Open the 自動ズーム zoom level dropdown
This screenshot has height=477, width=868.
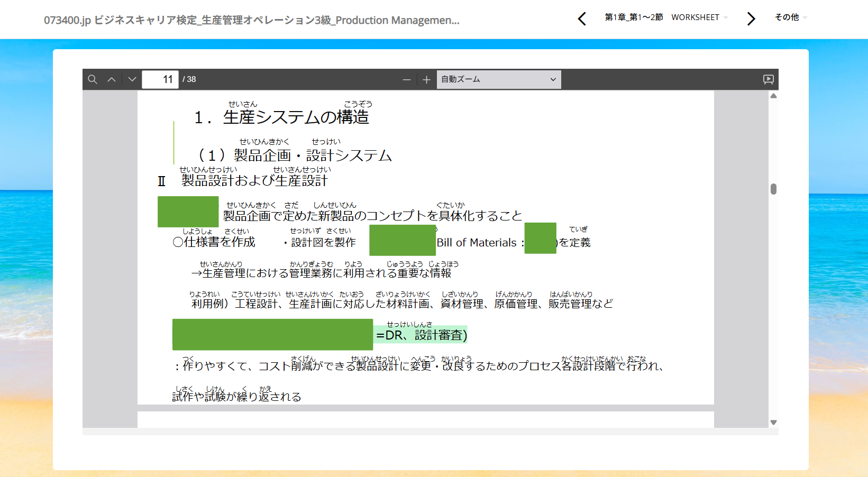point(498,79)
